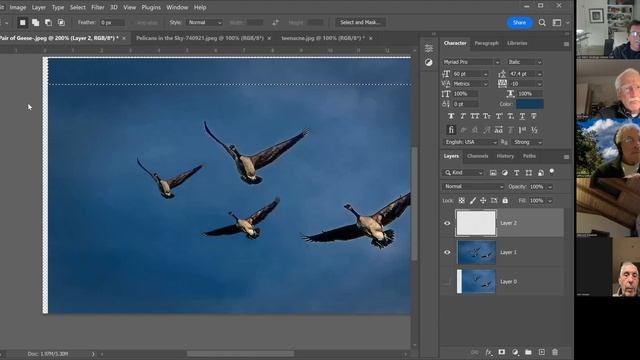640x360 pixels.
Task: Open marquee Style Normal dropdown
Action: [204, 22]
